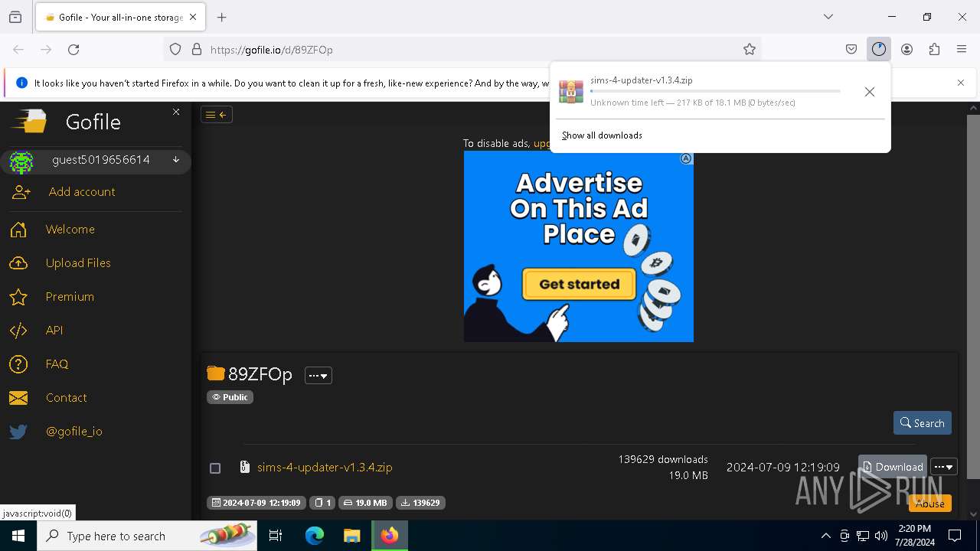Viewport: 980px width, 551px height.
Task: Click the FAQ question mark icon
Action: click(18, 364)
